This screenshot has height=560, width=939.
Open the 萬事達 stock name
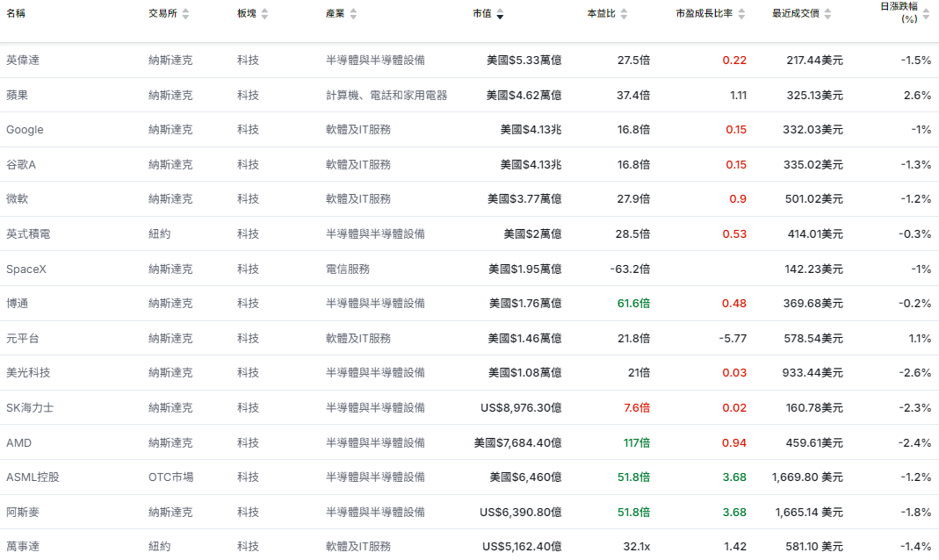click(x=23, y=546)
